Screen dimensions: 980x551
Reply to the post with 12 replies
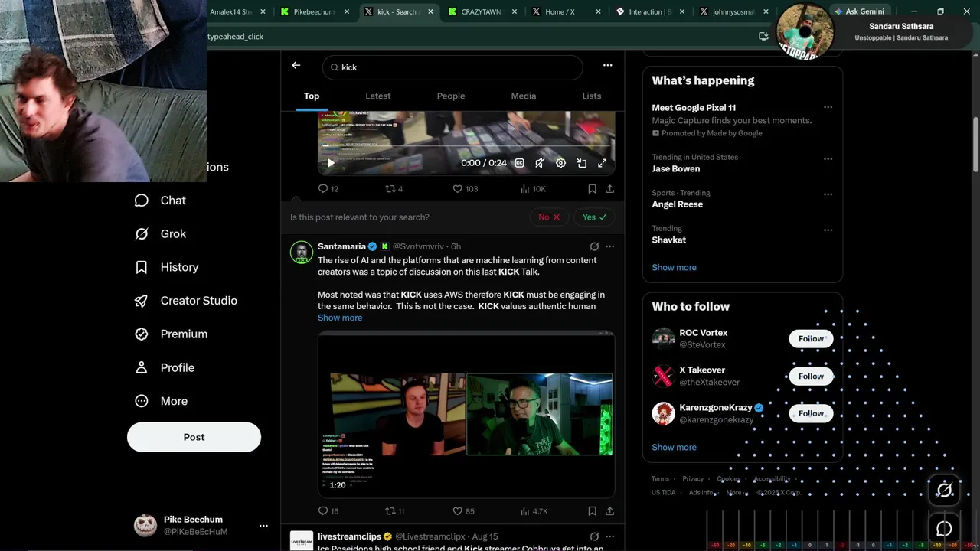coord(328,189)
